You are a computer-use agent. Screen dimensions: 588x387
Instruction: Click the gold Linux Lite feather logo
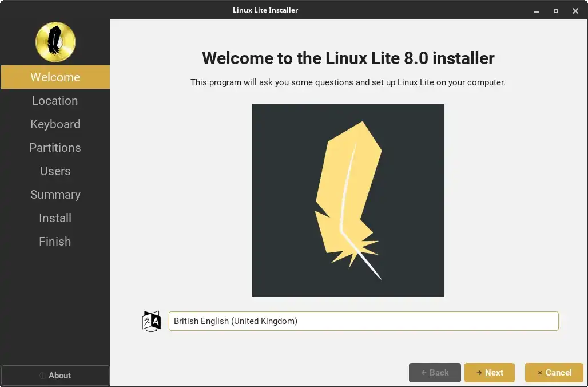tap(55, 42)
